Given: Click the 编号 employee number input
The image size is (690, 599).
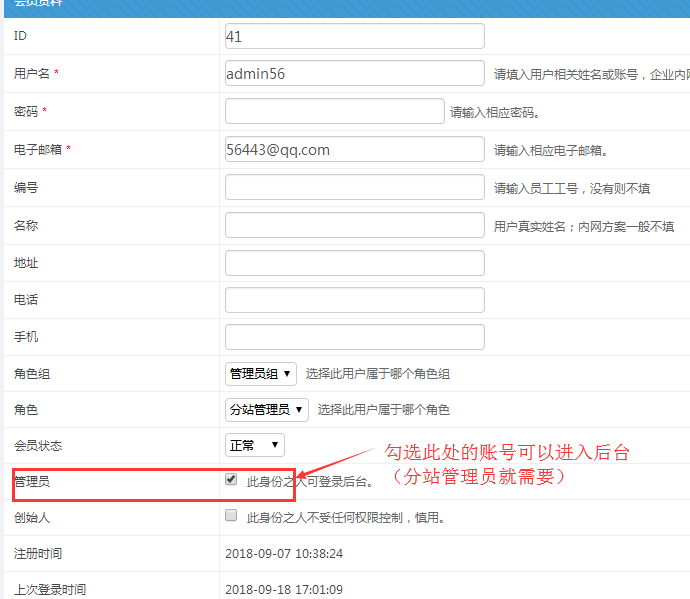Looking at the screenshot, I should [x=354, y=187].
